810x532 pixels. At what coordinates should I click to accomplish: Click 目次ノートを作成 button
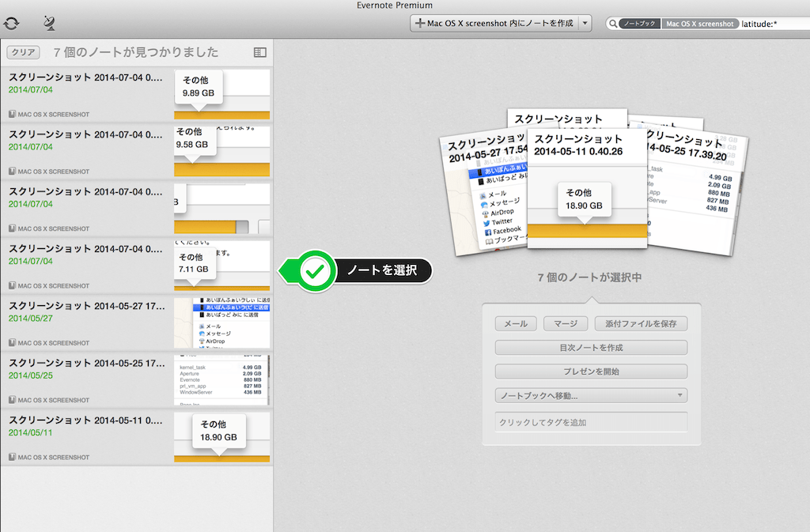pos(591,347)
